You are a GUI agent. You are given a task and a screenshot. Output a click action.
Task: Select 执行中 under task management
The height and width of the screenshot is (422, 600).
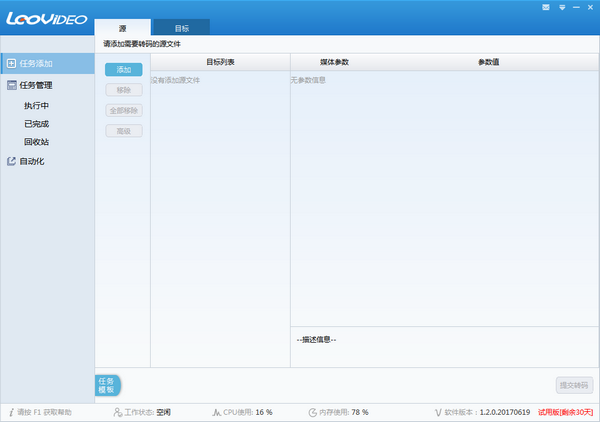coord(36,105)
